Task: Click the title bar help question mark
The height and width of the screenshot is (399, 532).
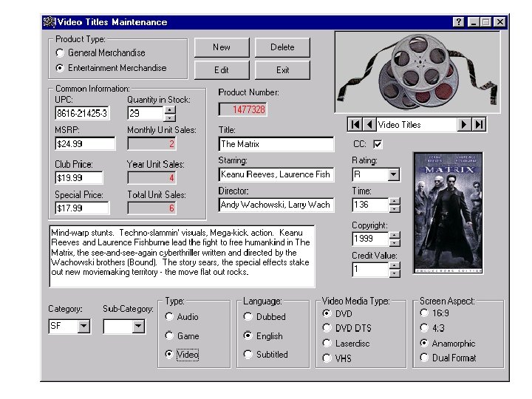Action: [459, 22]
